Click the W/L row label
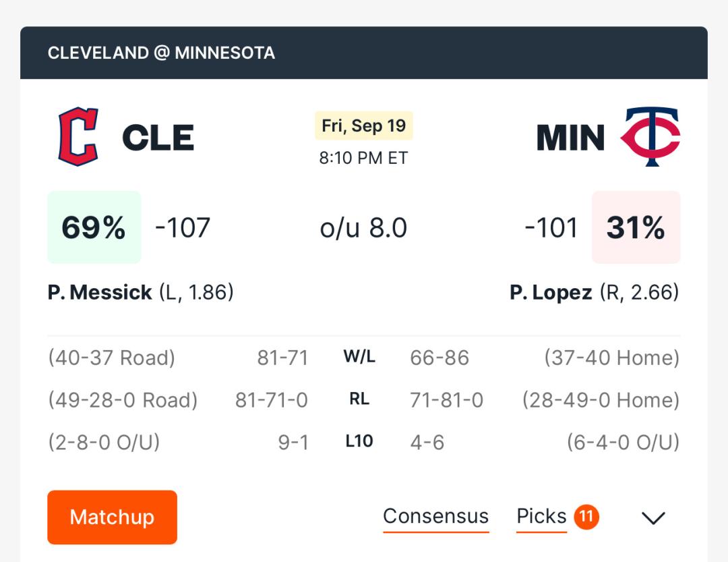728x562 pixels. pyautogui.click(x=359, y=356)
